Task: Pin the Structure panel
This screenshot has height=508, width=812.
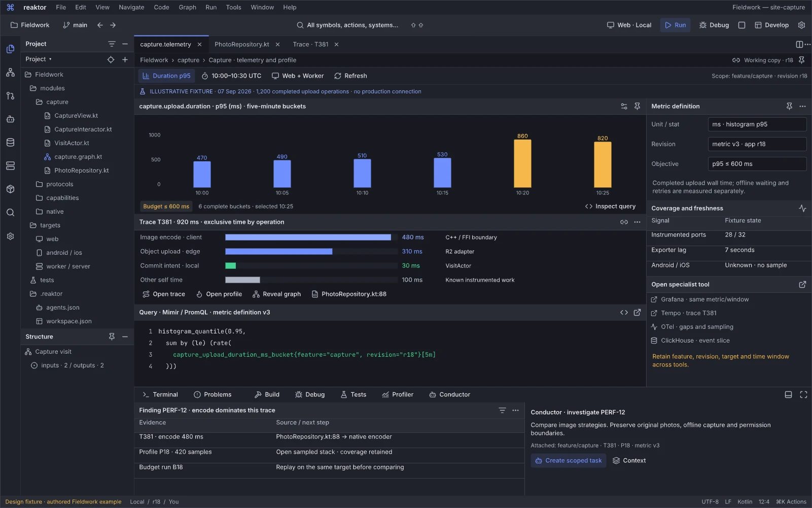Action: (112, 336)
